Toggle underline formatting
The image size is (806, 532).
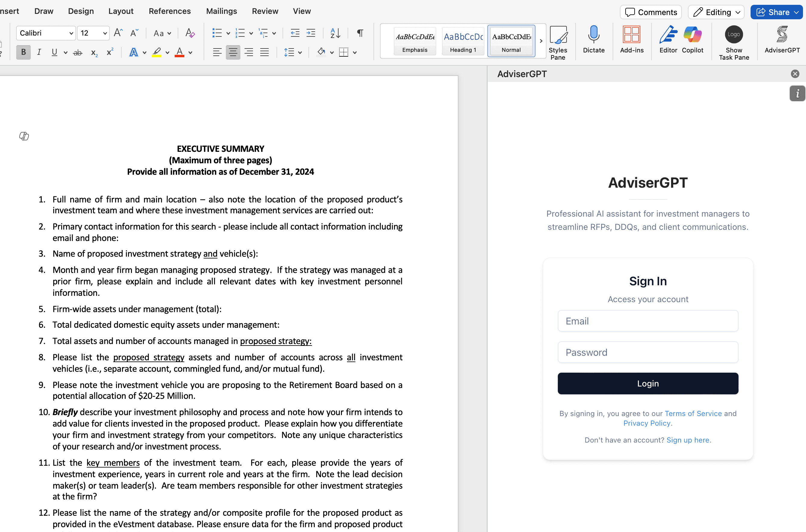pyautogui.click(x=54, y=52)
